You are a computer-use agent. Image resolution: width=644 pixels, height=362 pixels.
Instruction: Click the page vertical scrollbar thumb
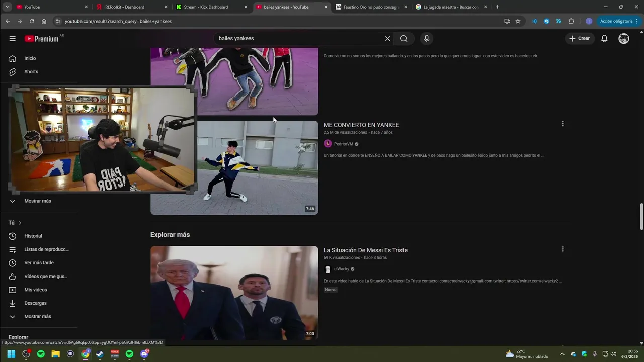click(x=641, y=216)
